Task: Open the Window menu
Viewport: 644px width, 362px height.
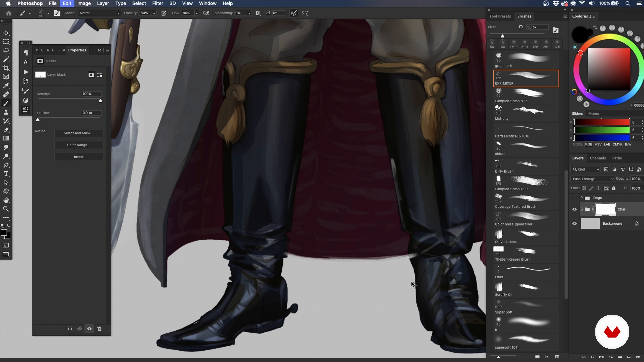Action: coord(207,3)
